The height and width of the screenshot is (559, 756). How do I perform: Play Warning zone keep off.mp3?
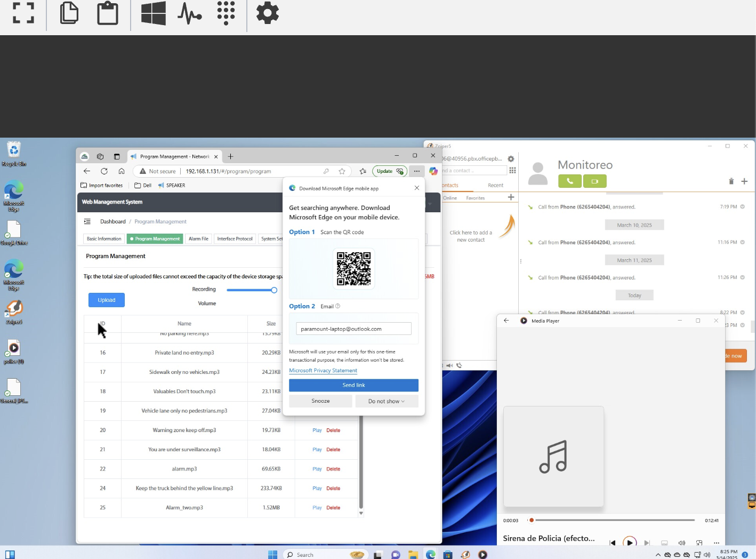317,430
